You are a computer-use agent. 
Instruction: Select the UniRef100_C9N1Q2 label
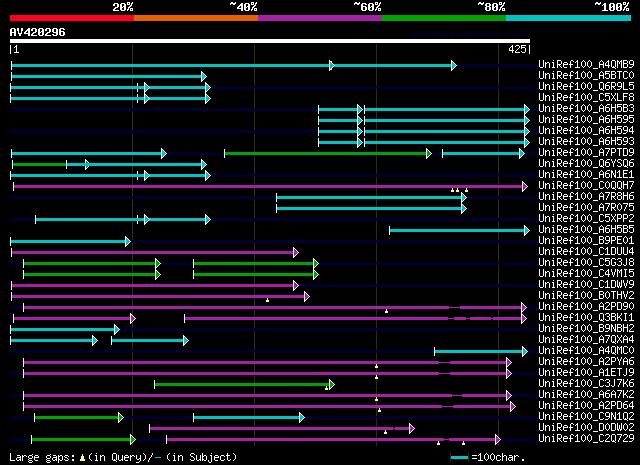point(586,417)
